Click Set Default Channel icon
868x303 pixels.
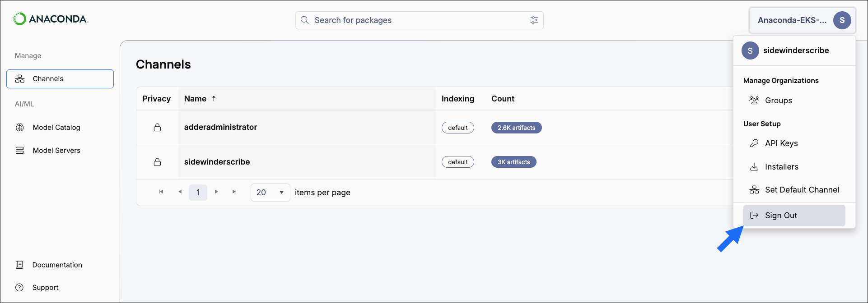754,190
